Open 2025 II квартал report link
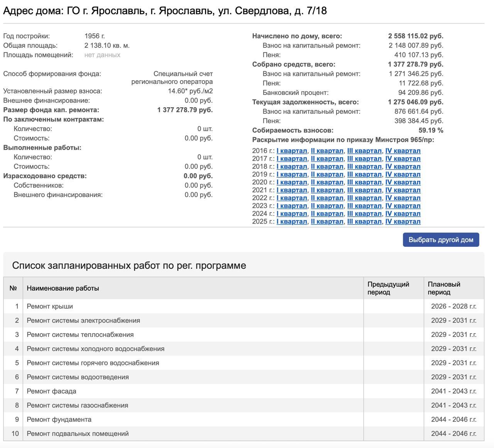The image size is (494, 448). [327, 222]
